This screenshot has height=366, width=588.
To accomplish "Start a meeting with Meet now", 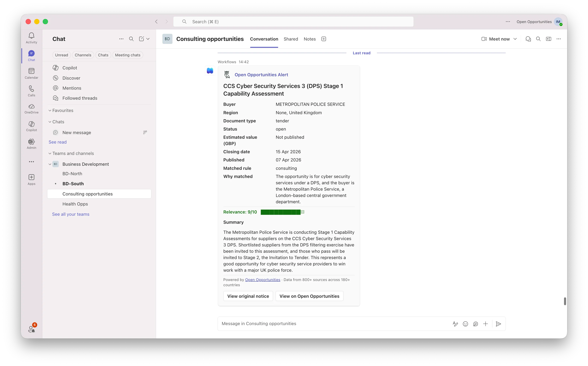I will click(496, 39).
